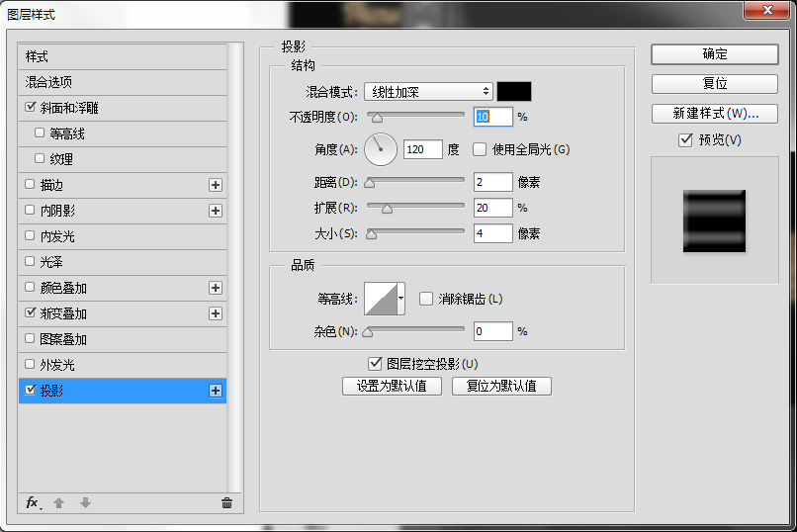Check 使用全局光 option
This screenshot has height=532, width=797.
pyautogui.click(x=480, y=149)
